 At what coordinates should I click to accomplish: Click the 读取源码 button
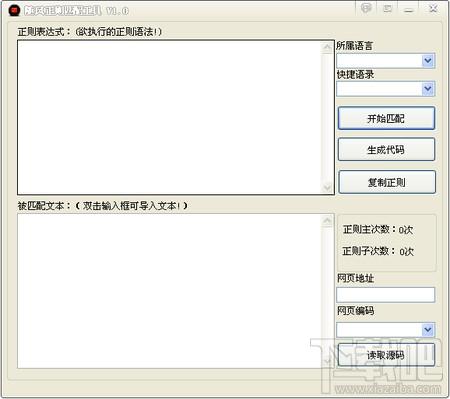[386, 355]
